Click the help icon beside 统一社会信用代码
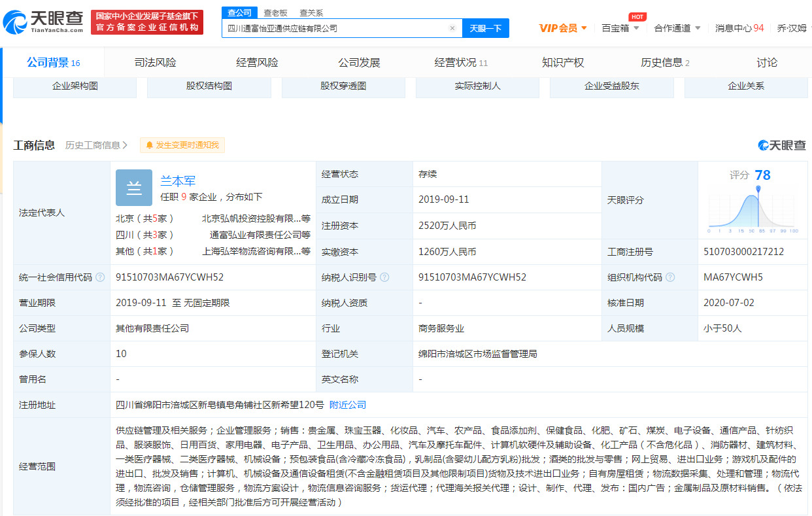The image size is (812, 516). coord(100,277)
